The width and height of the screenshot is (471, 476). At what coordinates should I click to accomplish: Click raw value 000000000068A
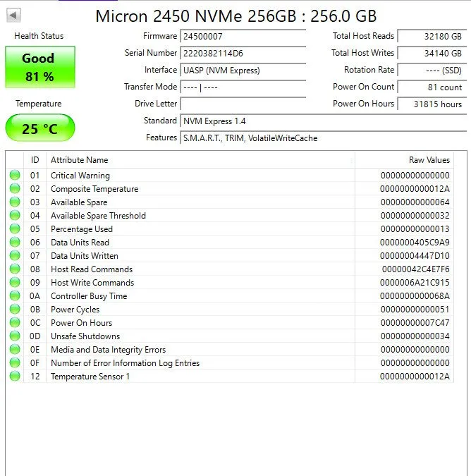point(415,296)
